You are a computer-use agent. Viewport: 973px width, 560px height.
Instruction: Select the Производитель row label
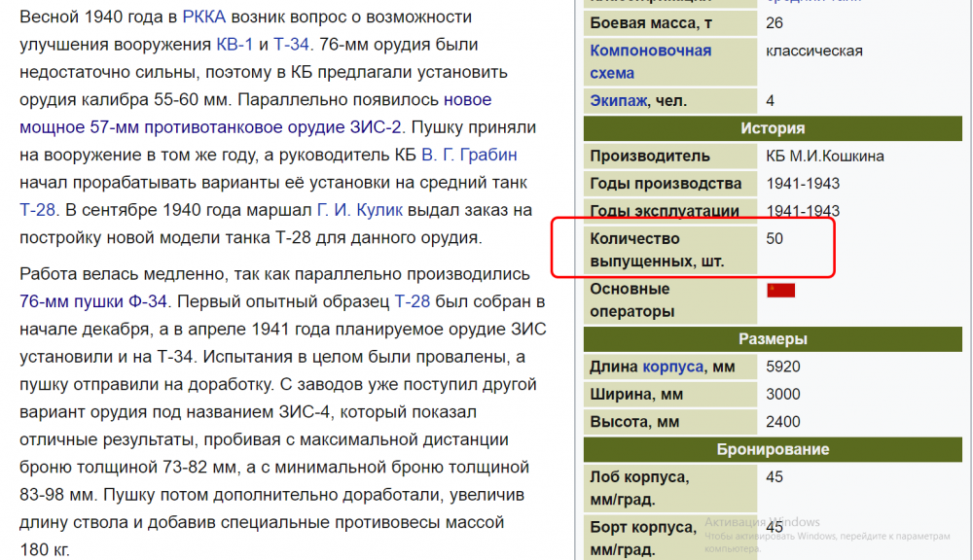(x=650, y=157)
